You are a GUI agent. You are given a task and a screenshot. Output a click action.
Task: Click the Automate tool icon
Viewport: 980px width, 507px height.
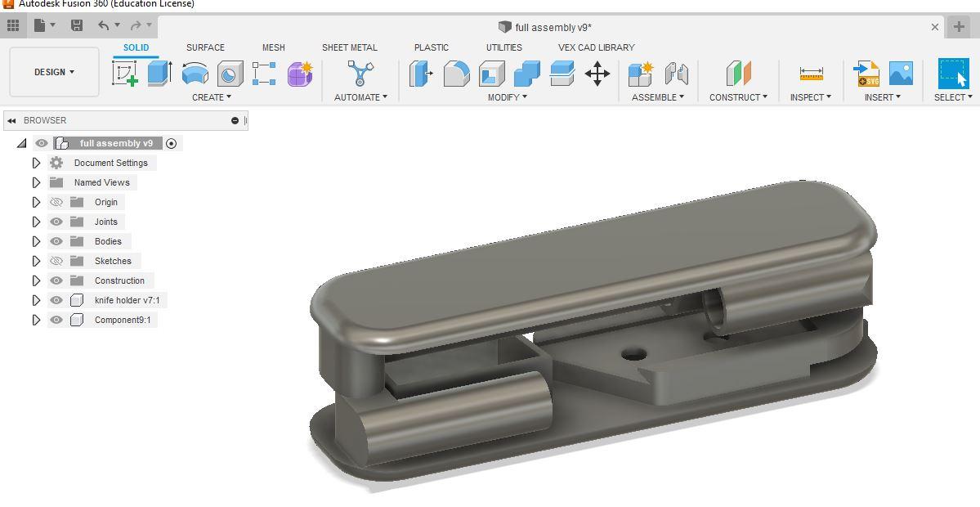click(360, 73)
